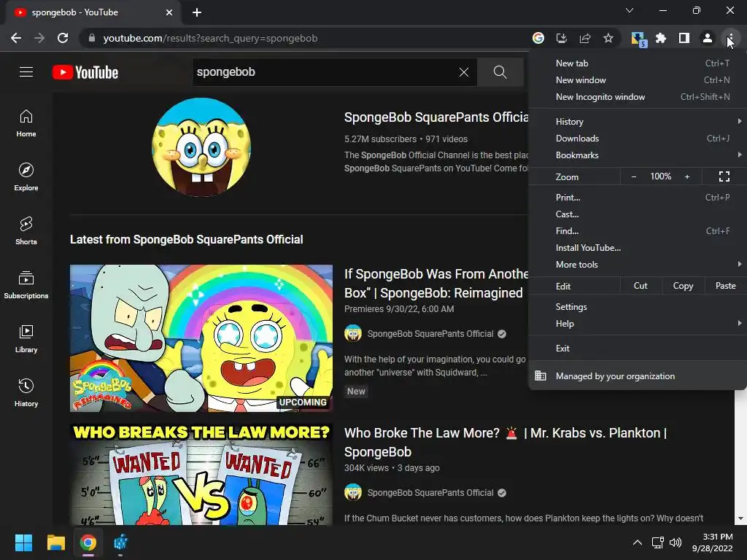Image resolution: width=747 pixels, height=560 pixels.
Task: Clear the spongebob search text
Action: (x=463, y=72)
